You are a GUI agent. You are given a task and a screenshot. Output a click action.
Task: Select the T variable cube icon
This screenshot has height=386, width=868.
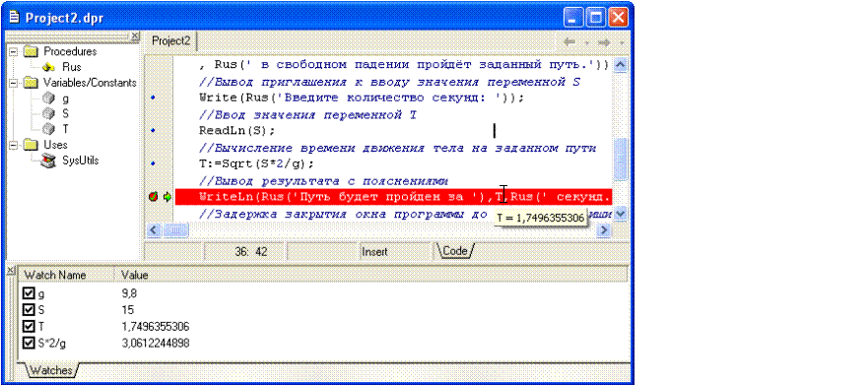coord(48,129)
